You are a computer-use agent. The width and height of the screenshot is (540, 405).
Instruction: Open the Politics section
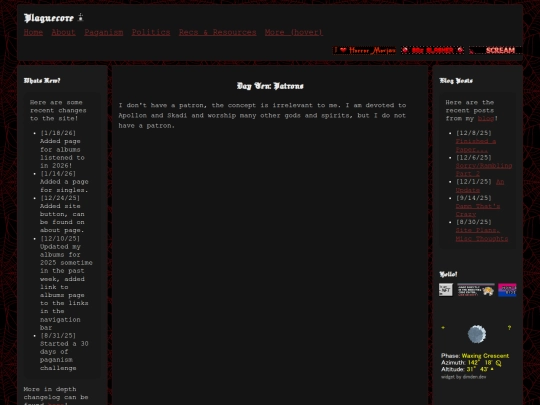coord(151,32)
